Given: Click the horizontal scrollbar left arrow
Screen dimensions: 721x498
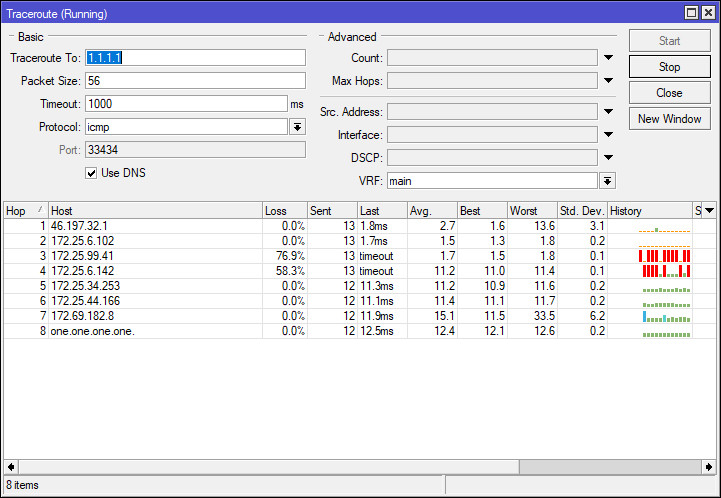Looking at the screenshot, I should click(x=11, y=467).
